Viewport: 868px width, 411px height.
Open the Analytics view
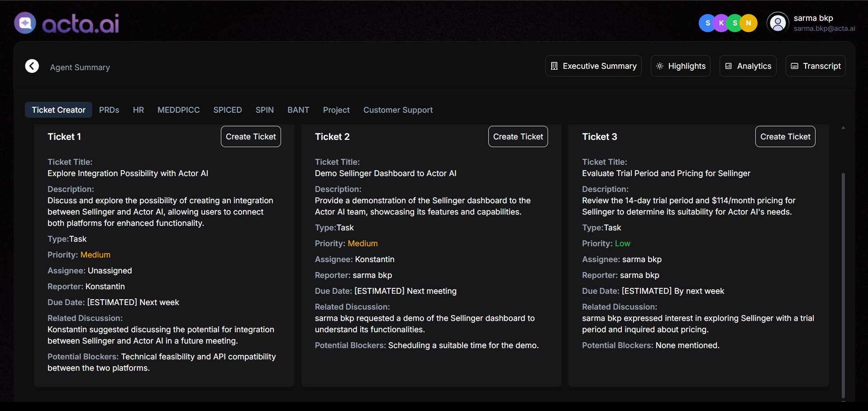click(x=748, y=66)
